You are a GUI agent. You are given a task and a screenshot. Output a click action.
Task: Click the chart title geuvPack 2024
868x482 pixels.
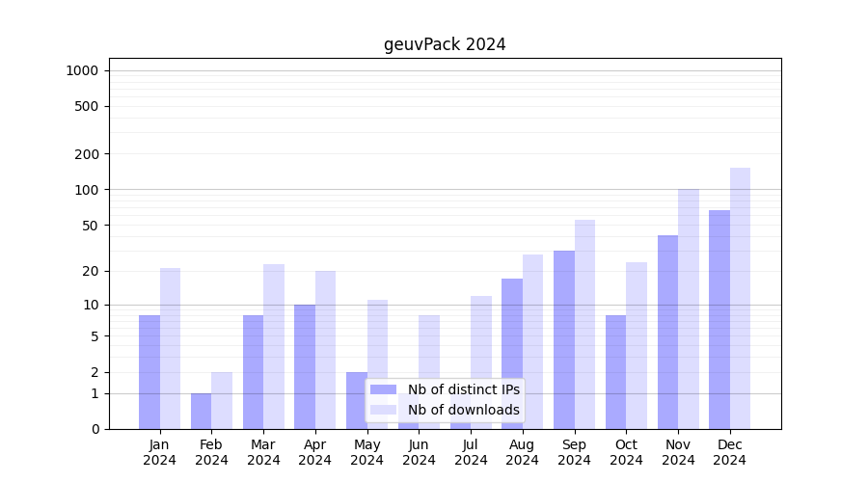click(445, 44)
